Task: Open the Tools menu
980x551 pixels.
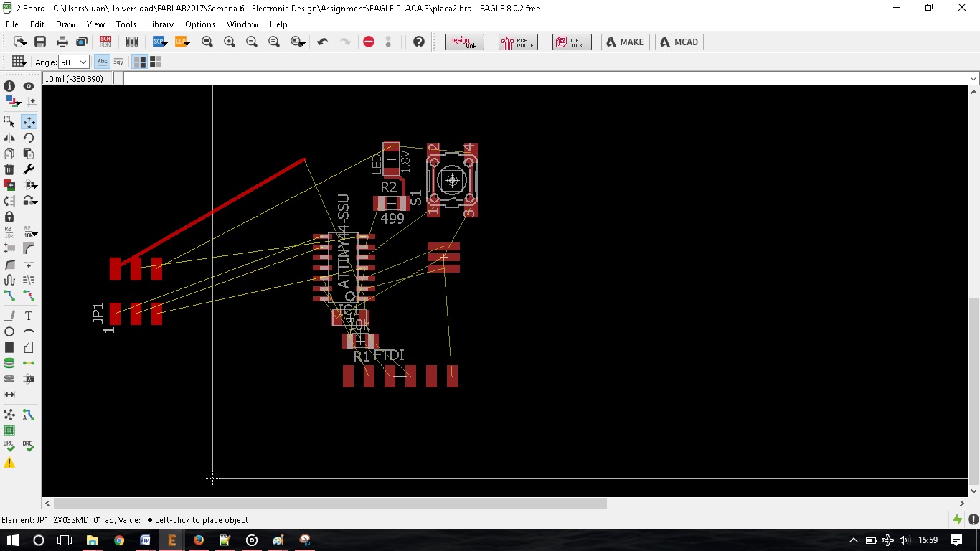Action: point(126,24)
